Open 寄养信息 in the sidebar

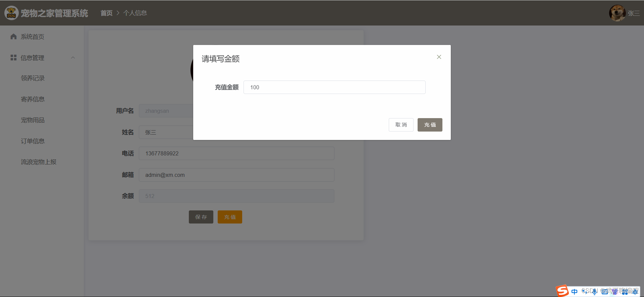click(x=33, y=99)
